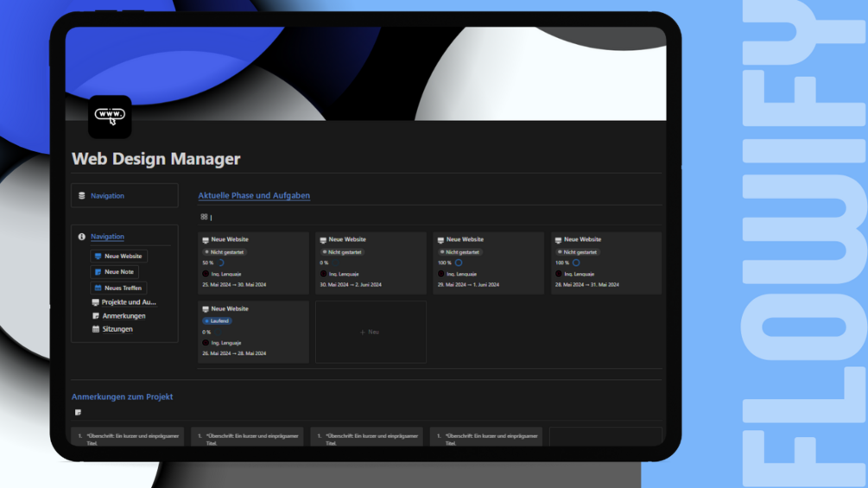Click the 0 % value on the 30. Mai card
The width and height of the screenshot is (868, 488).
(324, 263)
